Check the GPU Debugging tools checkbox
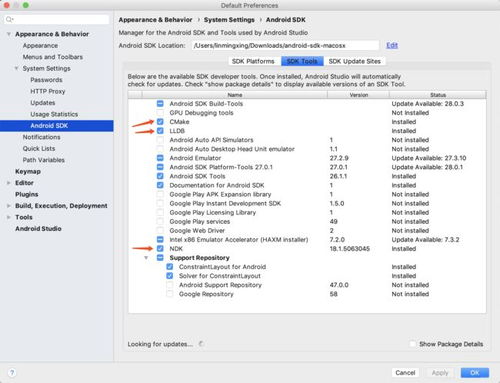Image resolution: width=500 pixels, height=383 pixels. click(160, 113)
